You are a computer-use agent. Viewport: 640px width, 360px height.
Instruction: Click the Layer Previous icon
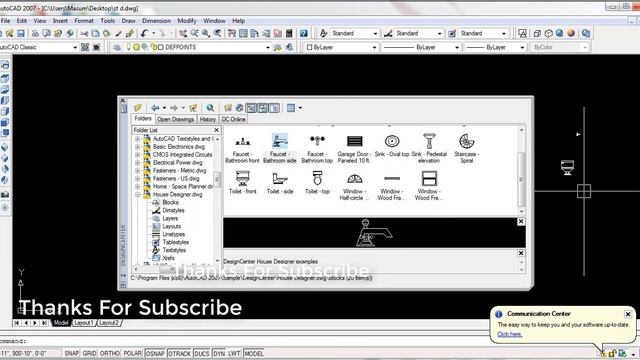[289, 47]
